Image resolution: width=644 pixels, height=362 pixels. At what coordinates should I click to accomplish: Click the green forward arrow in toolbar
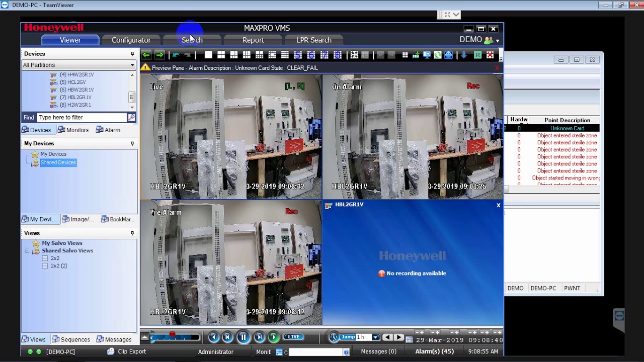[x=159, y=55]
